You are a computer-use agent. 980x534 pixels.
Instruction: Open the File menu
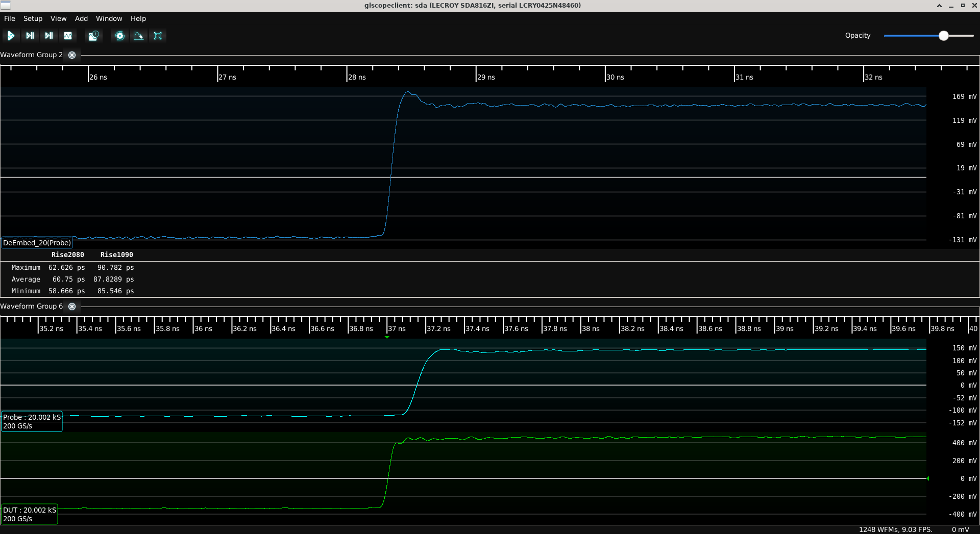pyautogui.click(x=10, y=18)
